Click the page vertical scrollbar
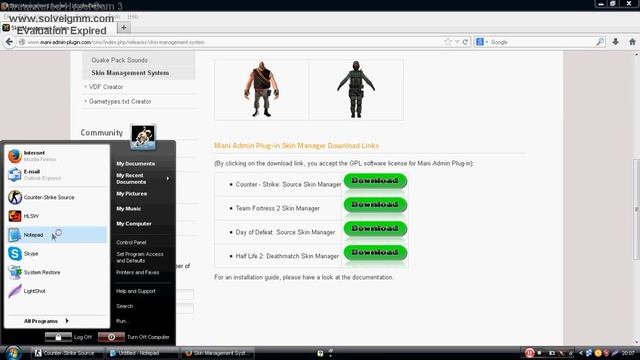This screenshot has width=640, height=360. 636,209
